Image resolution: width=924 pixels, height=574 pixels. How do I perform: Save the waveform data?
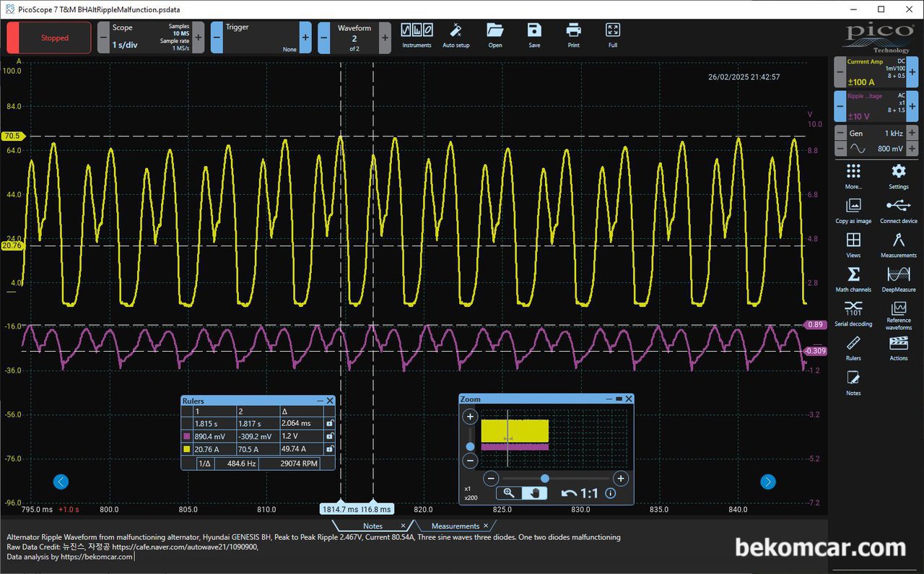click(x=534, y=35)
